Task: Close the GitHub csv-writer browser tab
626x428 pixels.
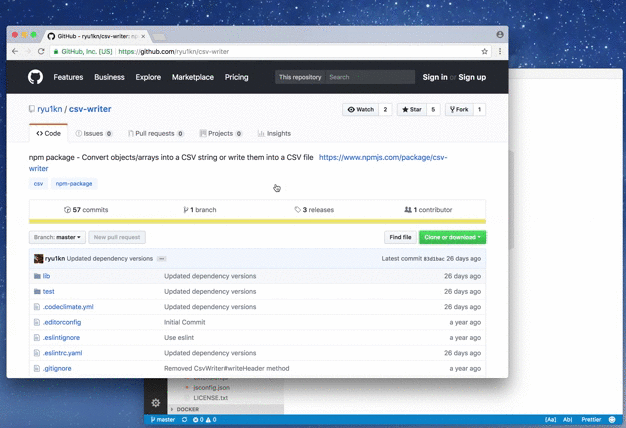Action: tap(143, 36)
